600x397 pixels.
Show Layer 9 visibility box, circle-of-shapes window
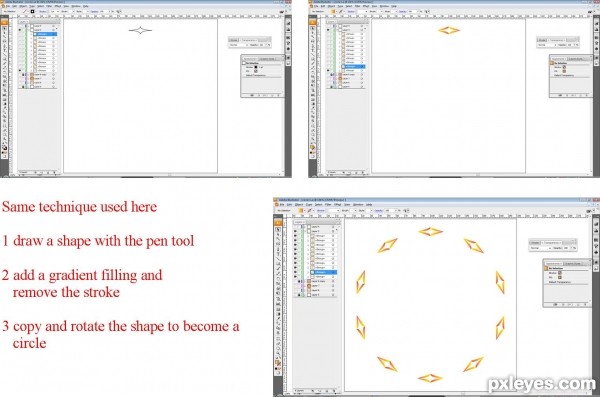(295, 227)
